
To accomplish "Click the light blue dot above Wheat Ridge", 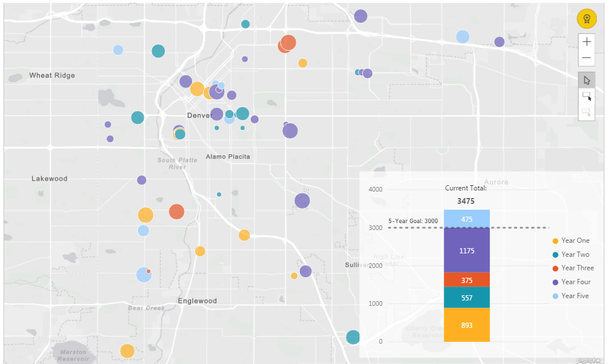I will pyautogui.click(x=118, y=50).
